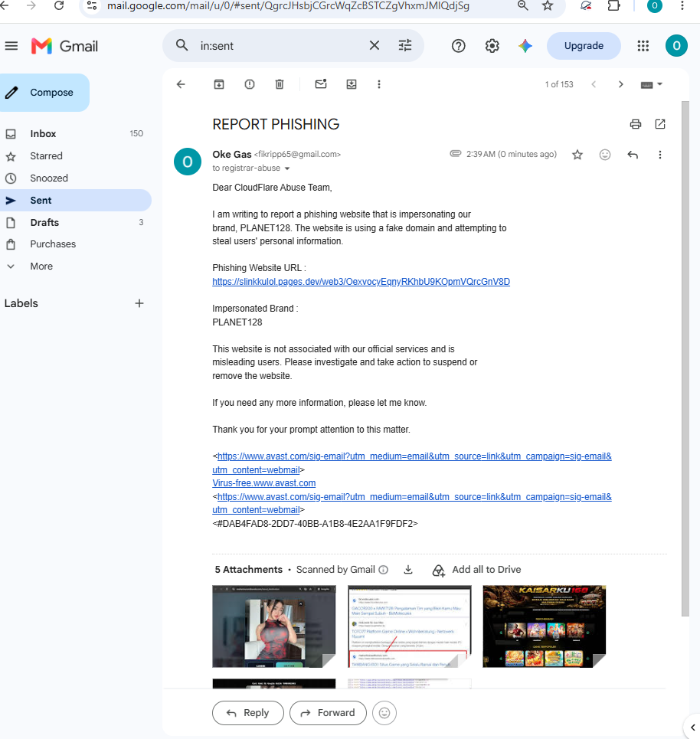Delete this email with trash icon

280,84
